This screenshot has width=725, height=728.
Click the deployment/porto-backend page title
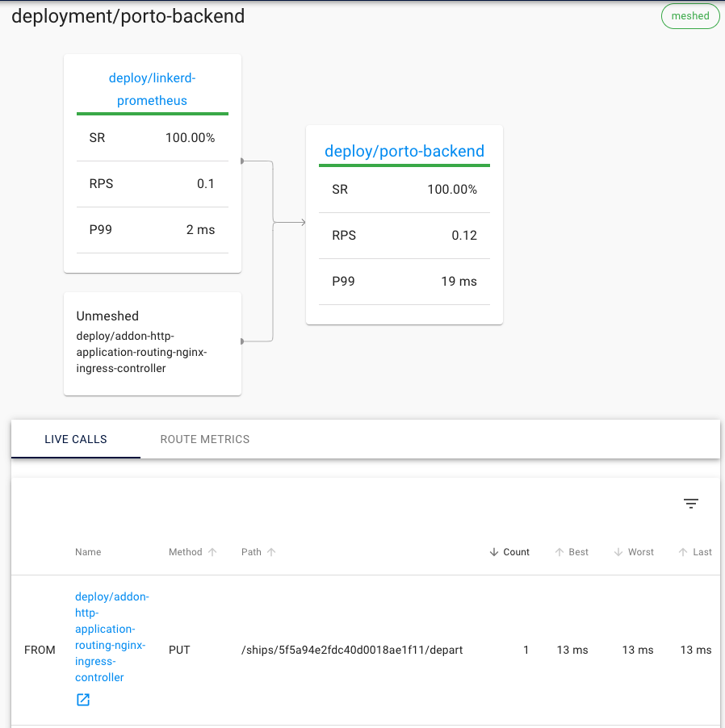(128, 16)
